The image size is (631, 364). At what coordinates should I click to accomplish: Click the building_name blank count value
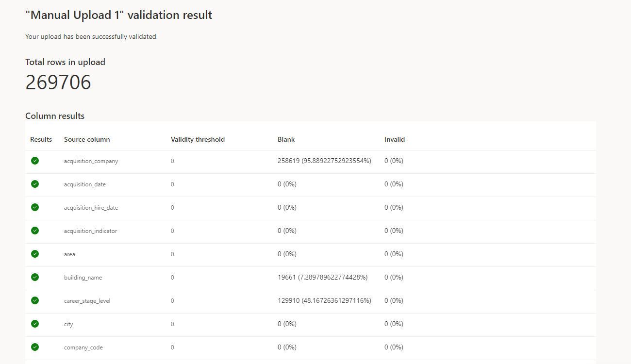(x=287, y=278)
